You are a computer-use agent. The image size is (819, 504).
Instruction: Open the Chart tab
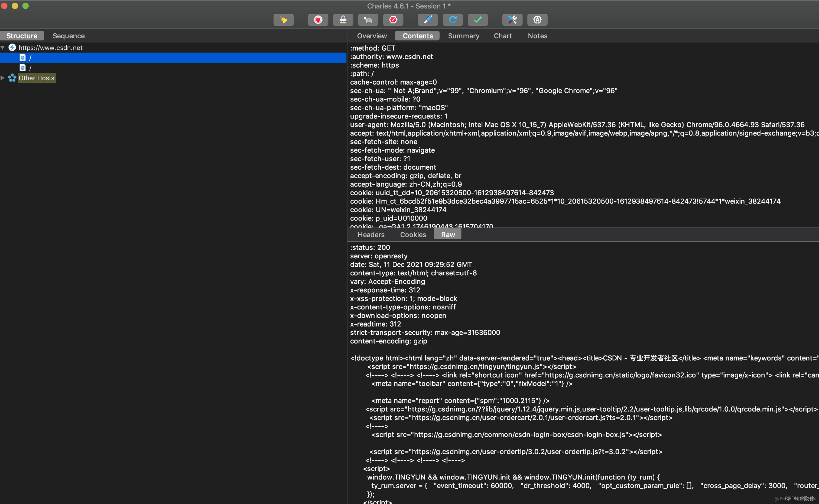coord(502,36)
